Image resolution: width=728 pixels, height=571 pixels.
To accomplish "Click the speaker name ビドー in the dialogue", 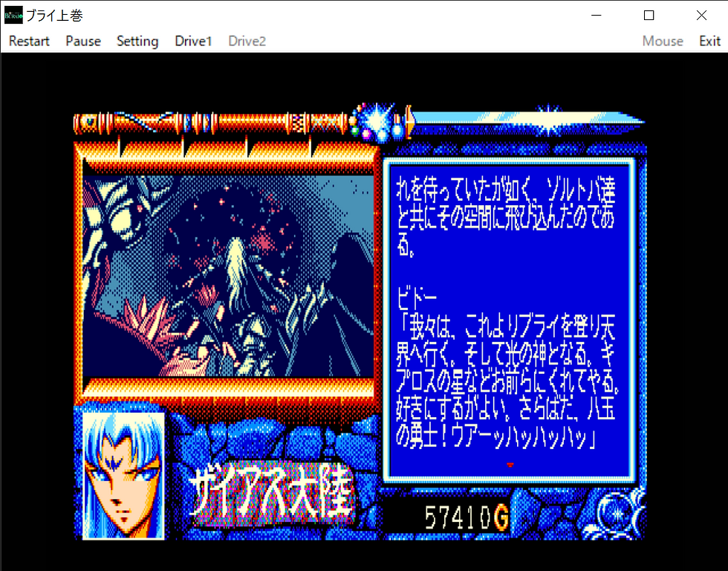I will tap(416, 299).
